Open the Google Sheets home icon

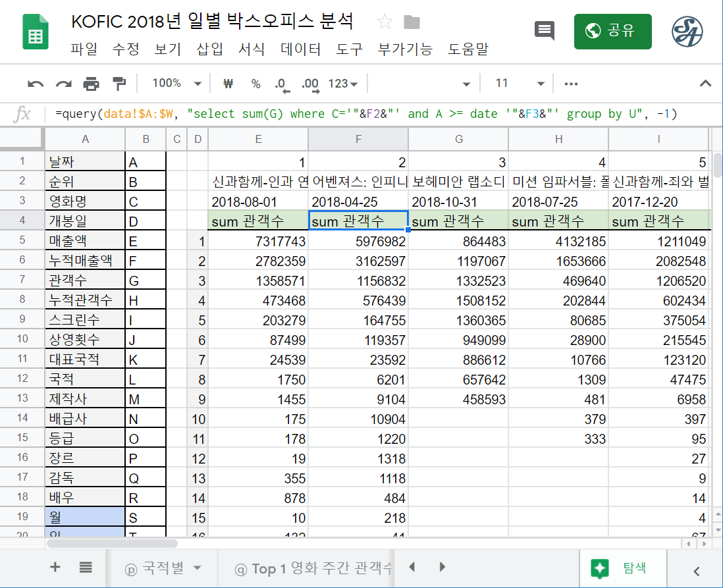coord(35,32)
